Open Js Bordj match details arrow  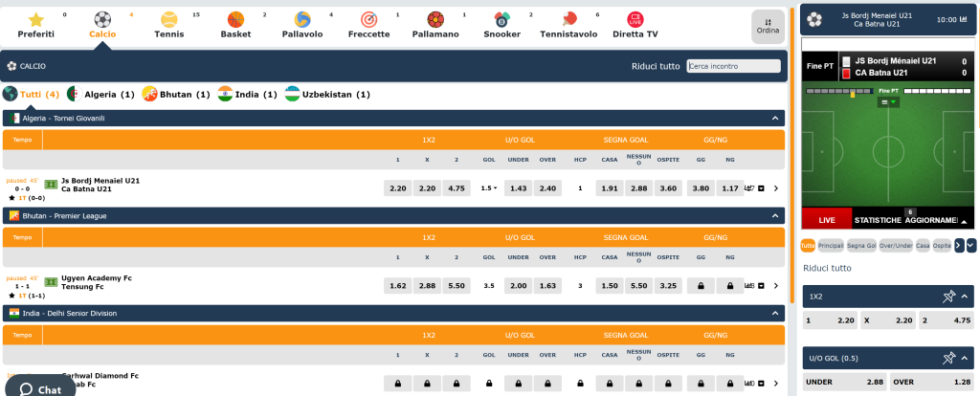pyautogui.click(x=775, y=188)
